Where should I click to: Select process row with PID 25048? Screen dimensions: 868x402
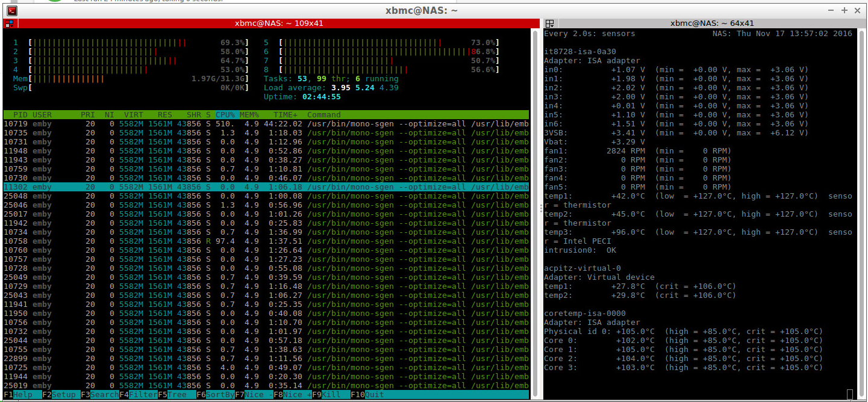(266, 196)
